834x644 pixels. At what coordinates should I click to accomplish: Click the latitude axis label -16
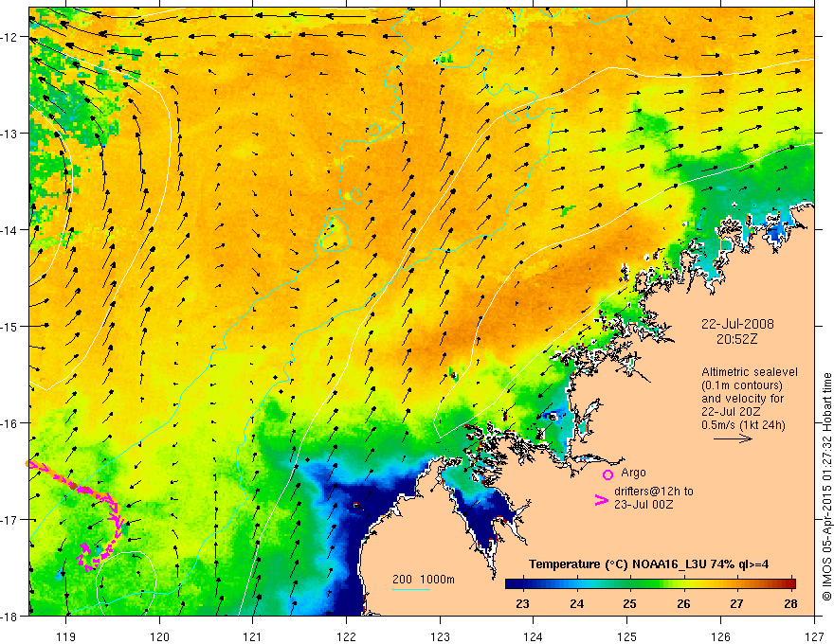point(10,423)
